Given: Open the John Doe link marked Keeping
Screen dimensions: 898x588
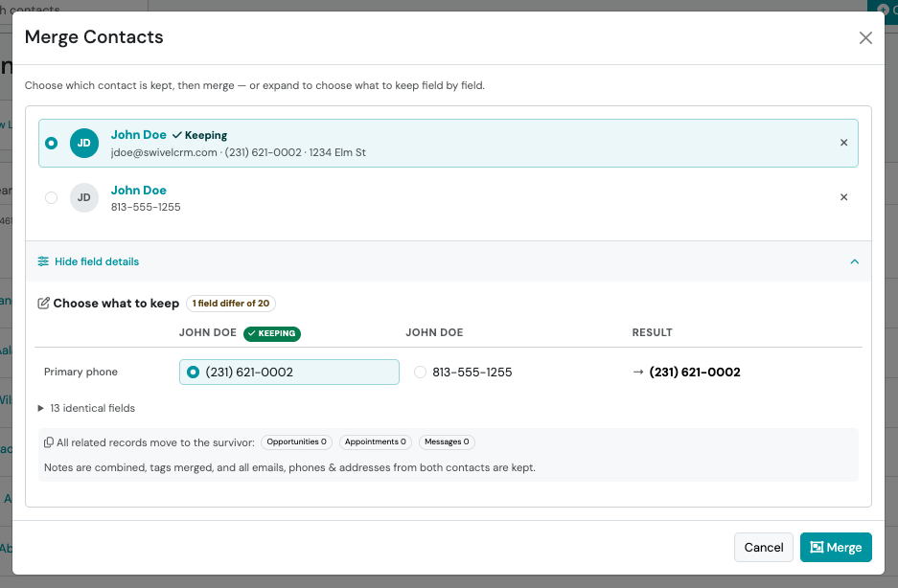Looking at the screenshot, I should (139, 134).
